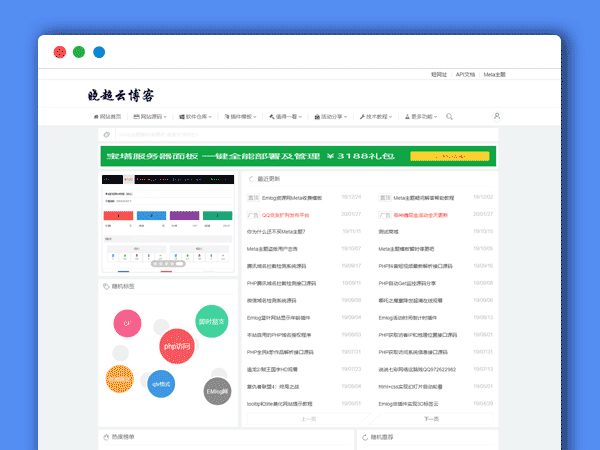Click the green 宝塔服务器面板 banner ad
This screenshot has width=600, height=450.
298,156
